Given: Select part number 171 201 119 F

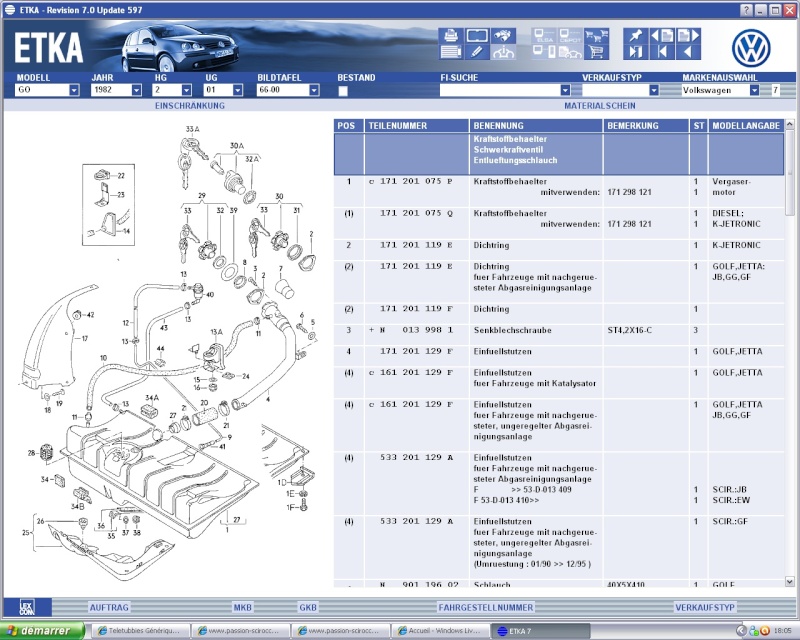Looking at the screenshot, I should pyautogui.click(x=416, y=309).
